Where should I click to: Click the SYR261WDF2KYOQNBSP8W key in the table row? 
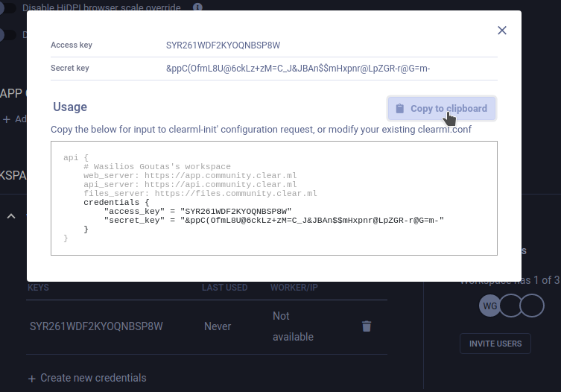point(96,326)
